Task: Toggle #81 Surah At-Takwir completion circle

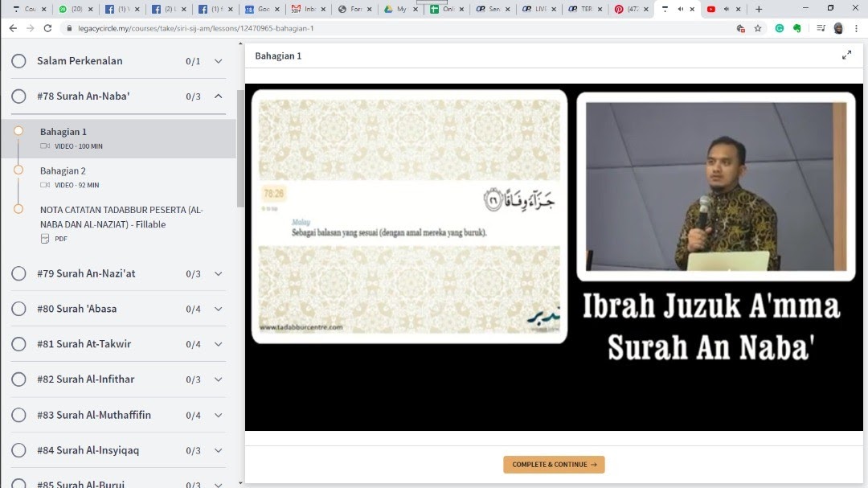Action: (18, 344)
